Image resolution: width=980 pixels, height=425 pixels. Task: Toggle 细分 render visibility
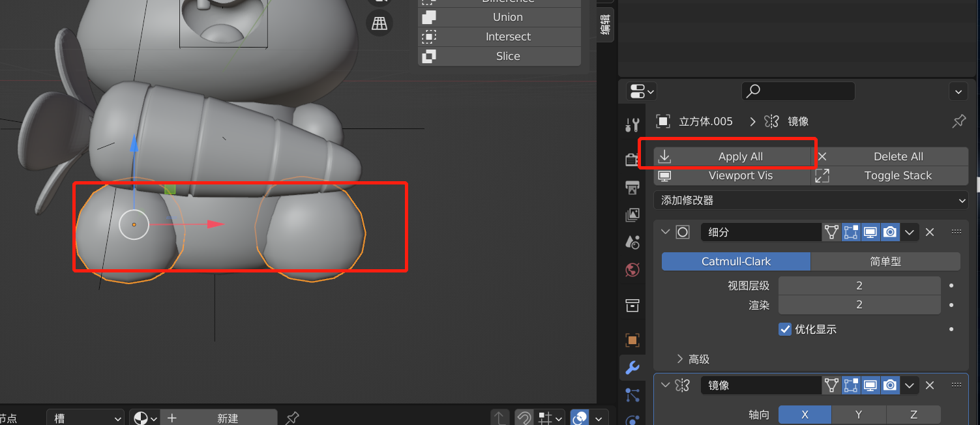890,232
